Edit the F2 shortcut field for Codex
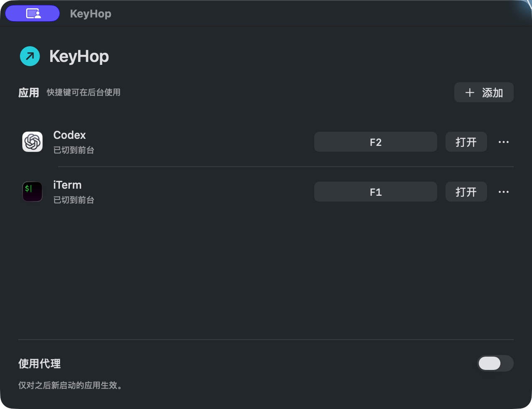Image resolution: width=532 pixels, height=409 pixels. point(375,142)
